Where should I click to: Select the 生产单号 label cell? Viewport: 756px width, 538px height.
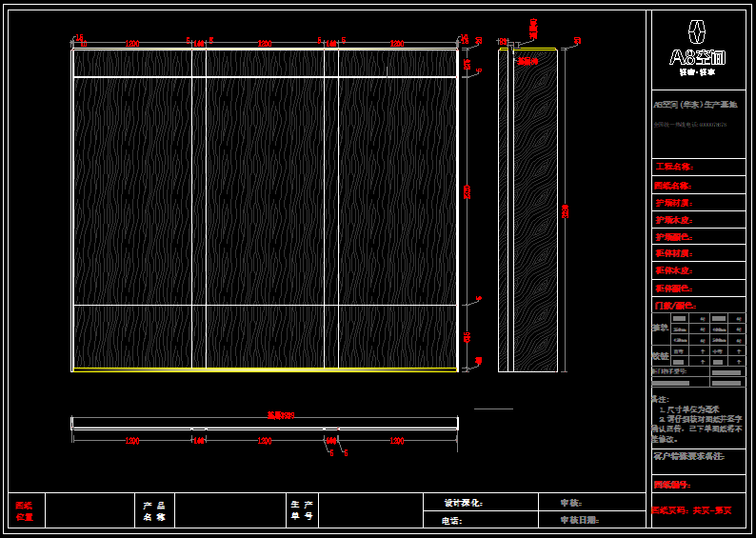coord(302,511)
